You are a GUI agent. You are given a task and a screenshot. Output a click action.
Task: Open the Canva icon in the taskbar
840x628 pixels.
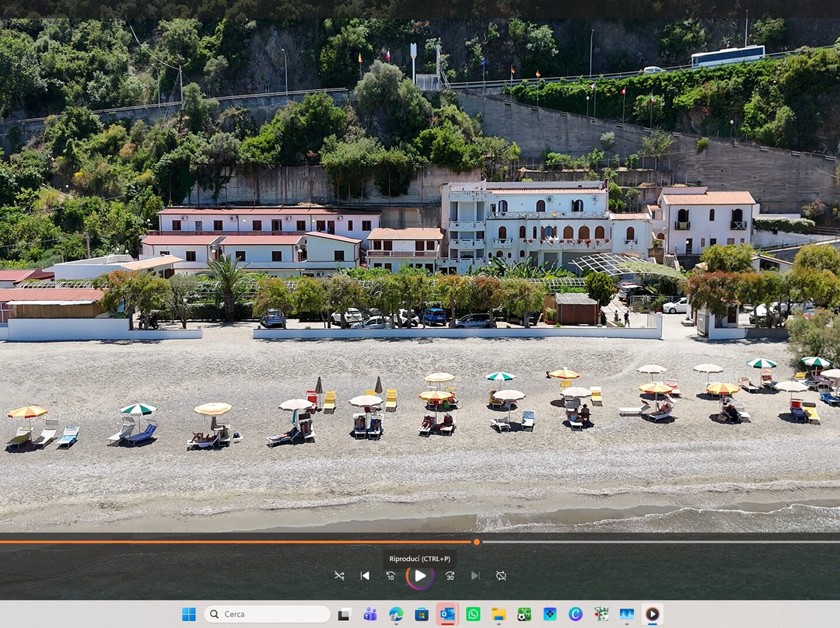point(576,614)
